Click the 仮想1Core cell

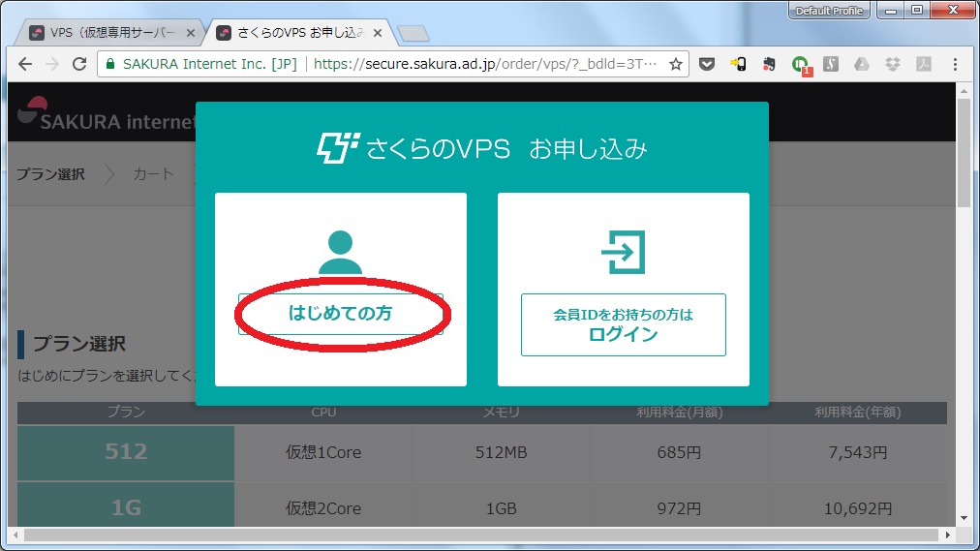(323, 452)
